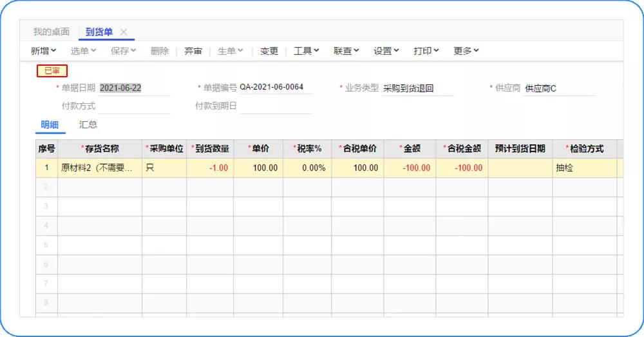644x337 pixels.
Task: Click the inspection method cell 抽检
Action: pyautogui.click(x=585, y=168)
